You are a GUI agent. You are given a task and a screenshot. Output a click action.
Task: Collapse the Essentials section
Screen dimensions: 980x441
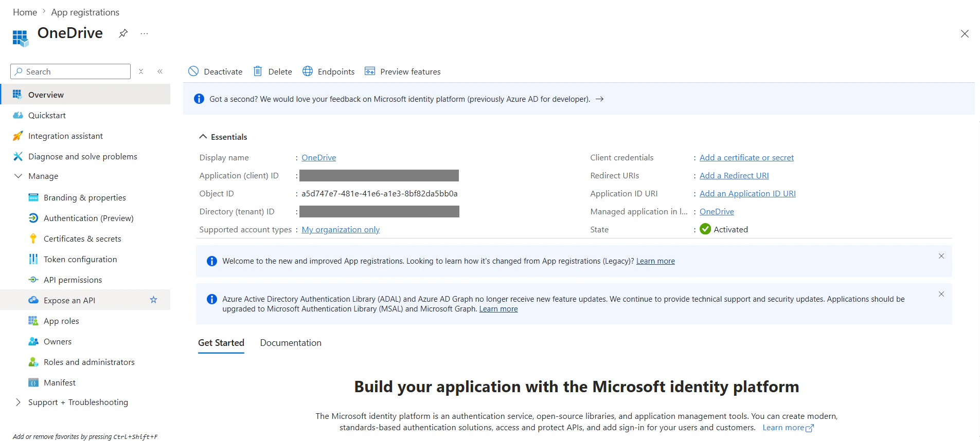[x=203, y=137]
